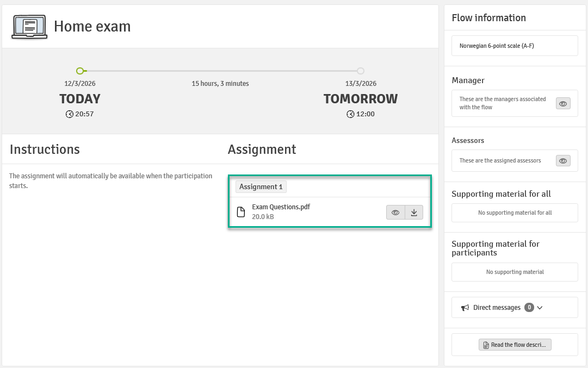The image size is (588, 368).
Task: Click the green start timeline marker
Action: coord(80,71)
